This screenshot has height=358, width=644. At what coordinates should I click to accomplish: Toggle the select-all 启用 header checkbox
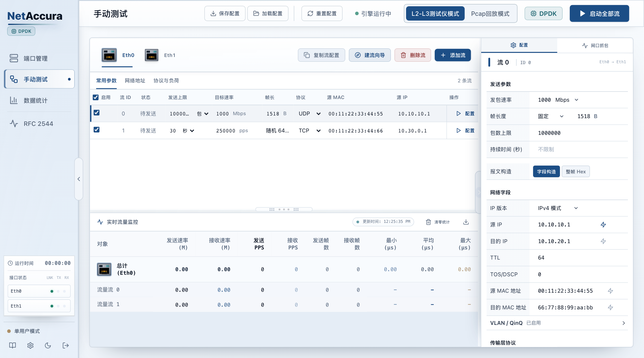click(96, 98)
